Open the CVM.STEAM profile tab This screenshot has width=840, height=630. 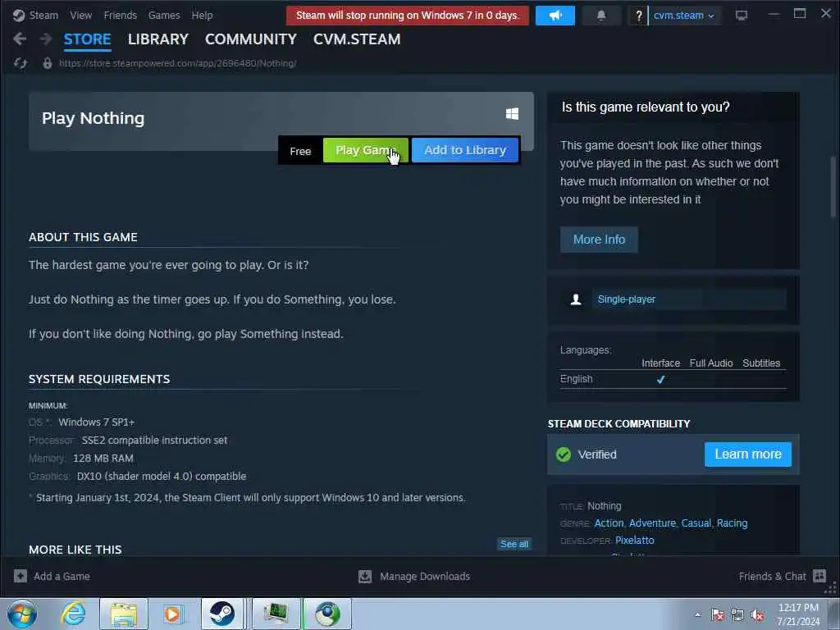click(x=357, y=39)
